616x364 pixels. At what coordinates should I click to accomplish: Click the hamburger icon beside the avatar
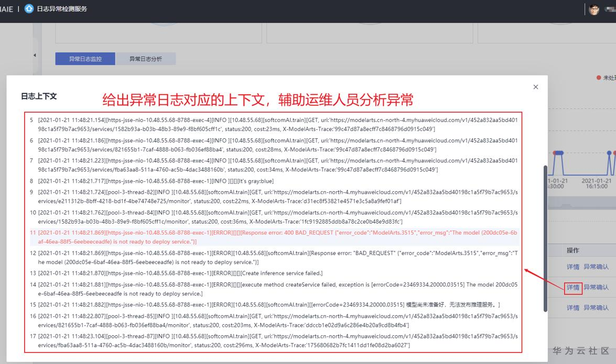pyautogui.click(x=610, y=8)
